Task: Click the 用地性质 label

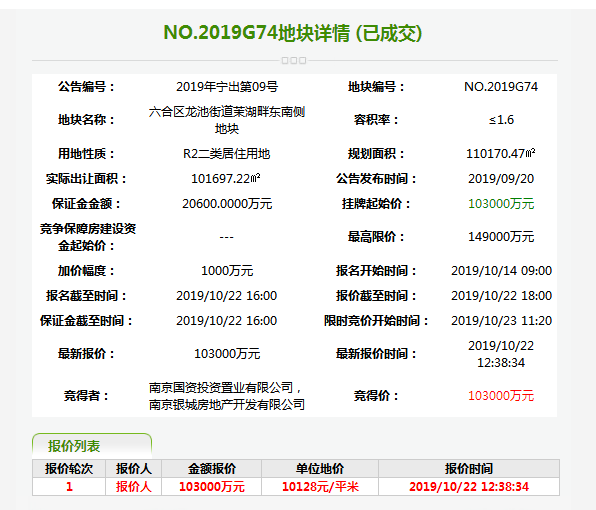Action: (x=86, y=154)
